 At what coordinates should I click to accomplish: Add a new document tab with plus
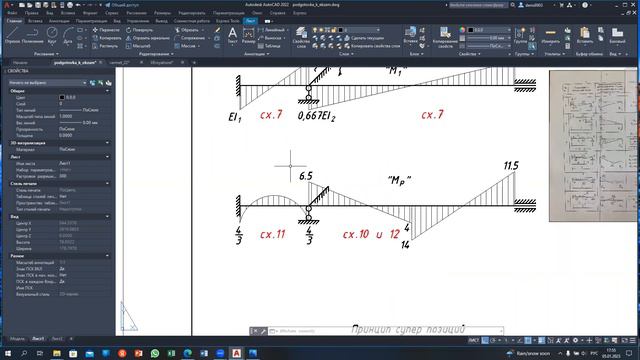pyautogui.click(x=194, y=62)
